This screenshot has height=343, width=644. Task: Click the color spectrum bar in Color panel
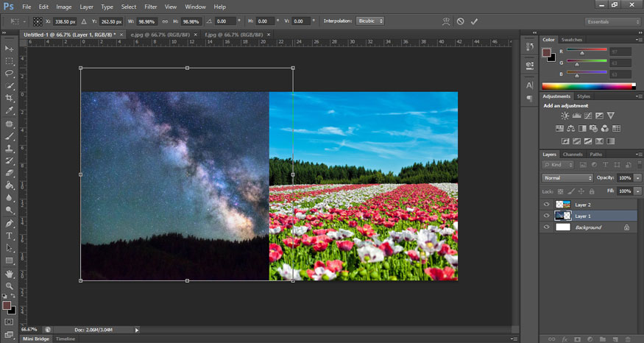coord(588,87)
